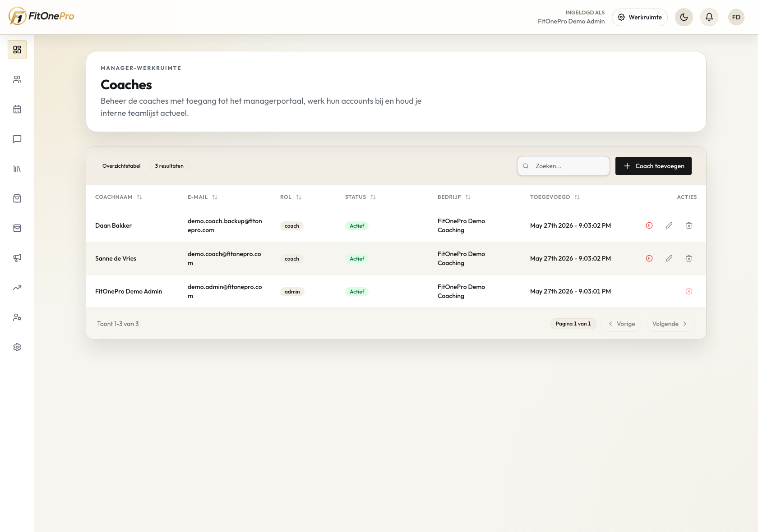Open the FD user avatar menu
The width and height of the screenshot is (758, 532).
pos(736,17)
